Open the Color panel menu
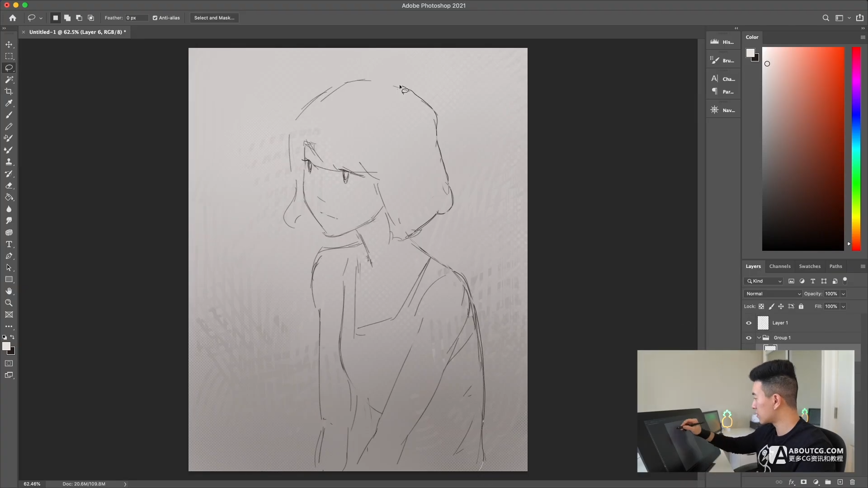Screen dimensions: 868x488 pos(863,38)
